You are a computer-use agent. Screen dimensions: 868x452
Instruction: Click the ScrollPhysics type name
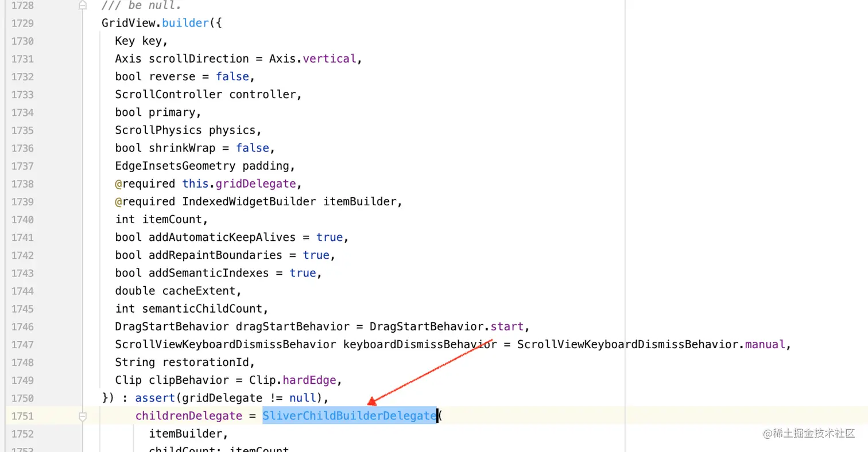pyautogui.click(x=158, y=130)
